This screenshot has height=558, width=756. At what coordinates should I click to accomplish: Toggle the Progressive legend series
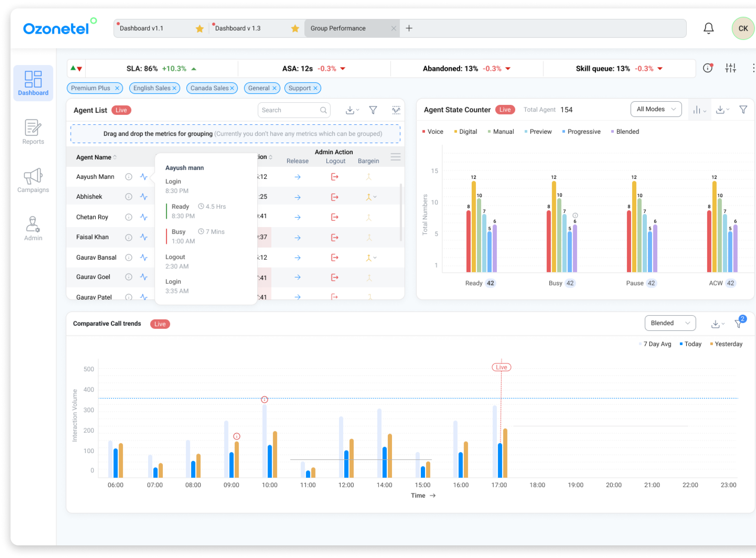click(581, 132)
